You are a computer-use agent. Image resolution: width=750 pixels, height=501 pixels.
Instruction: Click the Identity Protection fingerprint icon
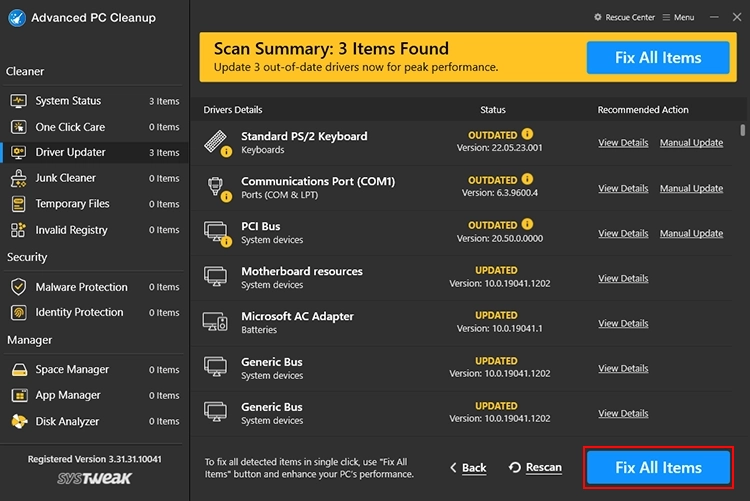coord(18,312)
